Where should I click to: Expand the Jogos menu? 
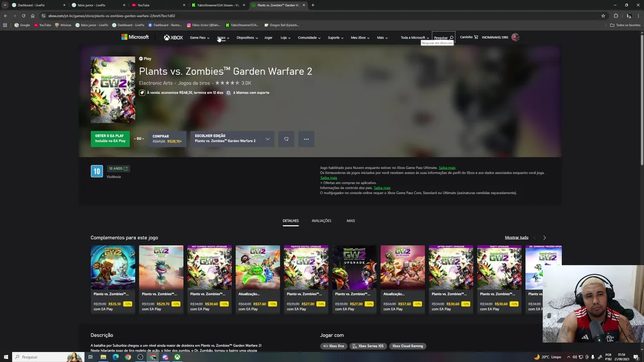click(223, 38)
